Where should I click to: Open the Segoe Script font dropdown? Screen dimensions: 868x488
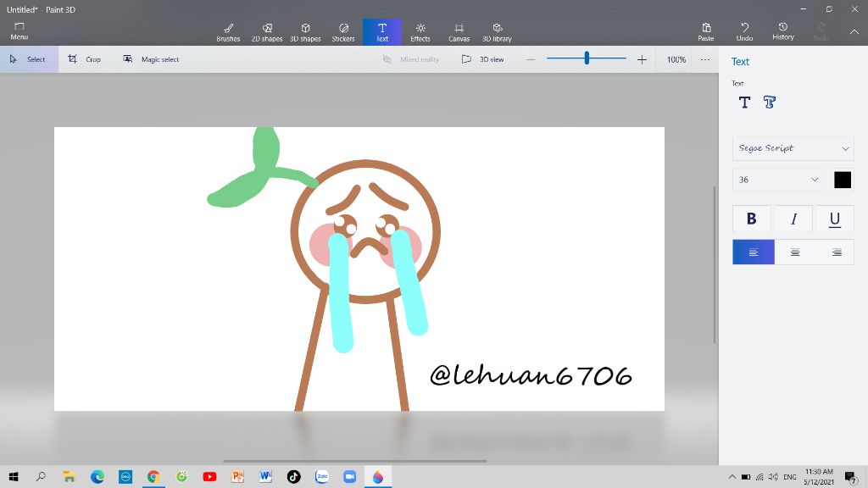click(793, 148)
